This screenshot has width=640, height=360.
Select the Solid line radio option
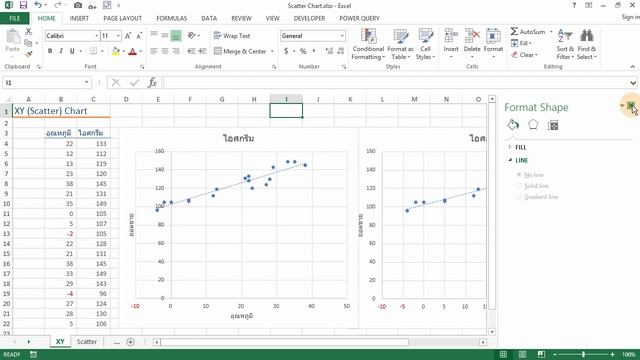tap(519, 186)
